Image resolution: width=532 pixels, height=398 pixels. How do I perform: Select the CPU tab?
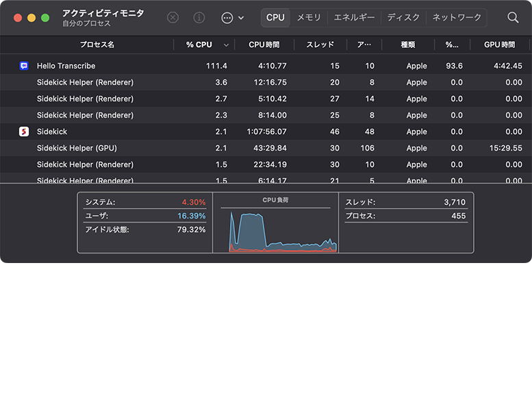[x=275, y=18]
